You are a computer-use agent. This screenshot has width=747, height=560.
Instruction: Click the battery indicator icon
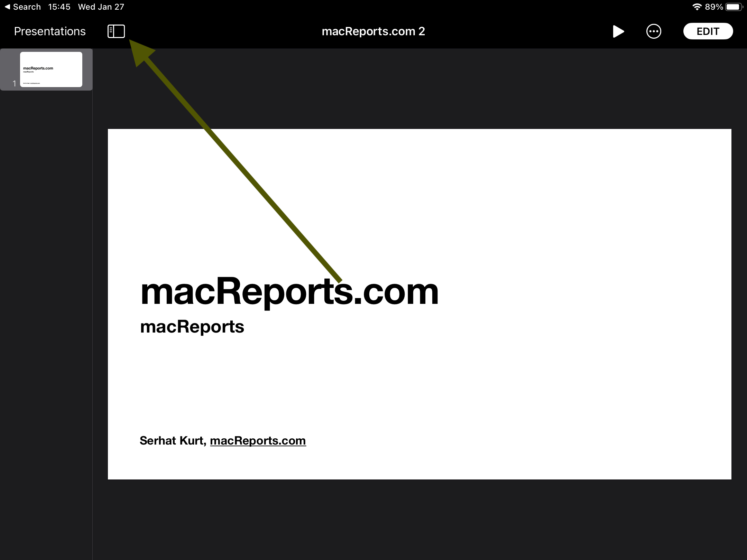coord(734,7)
